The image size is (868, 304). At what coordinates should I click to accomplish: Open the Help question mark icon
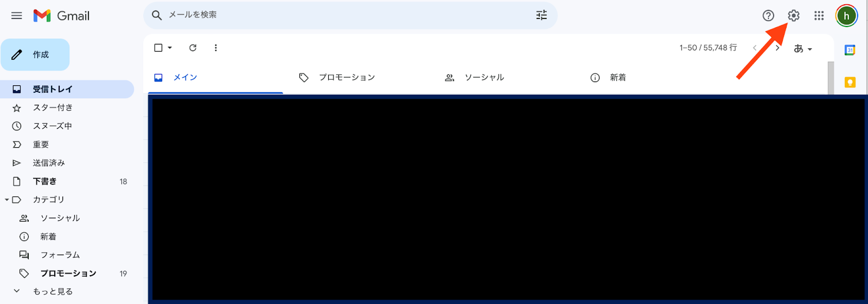pyautogui.click(x=768, y=16)
